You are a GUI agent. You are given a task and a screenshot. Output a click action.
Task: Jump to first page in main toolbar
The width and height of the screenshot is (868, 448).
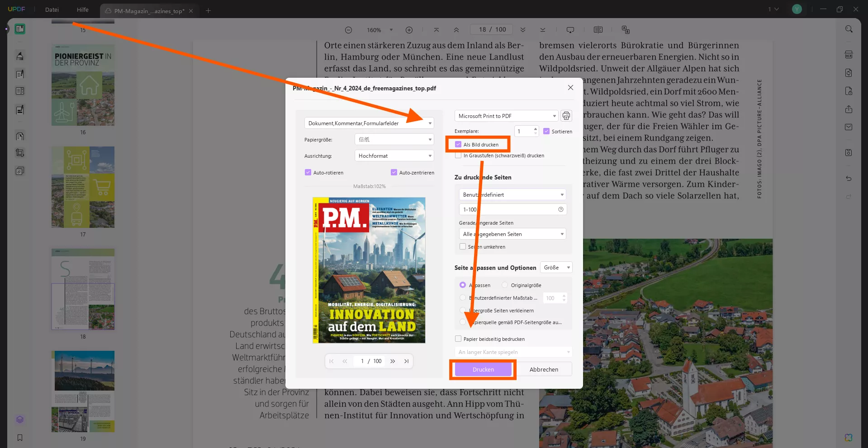[x=436, y=30]
